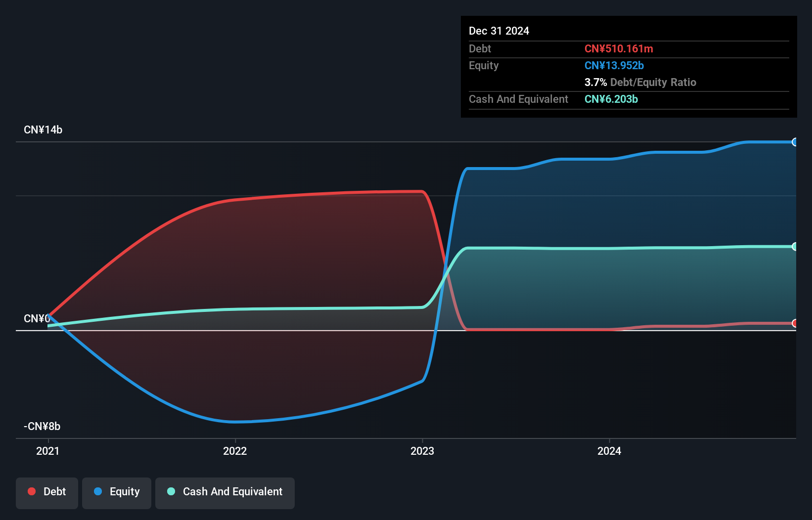Click the Debt row label in tooltip
This screenshot has width=812, height=520.
pyautogui.click(x=480, y=49)
